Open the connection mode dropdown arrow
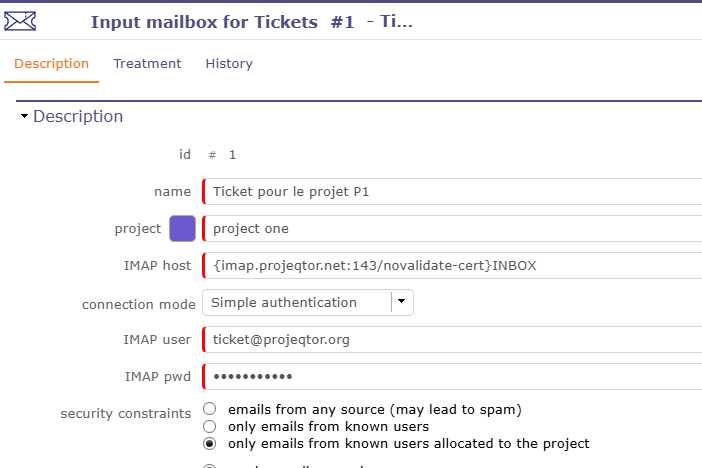Image resolution: width=702 pixels, height=468 pixels. (401, 302)
